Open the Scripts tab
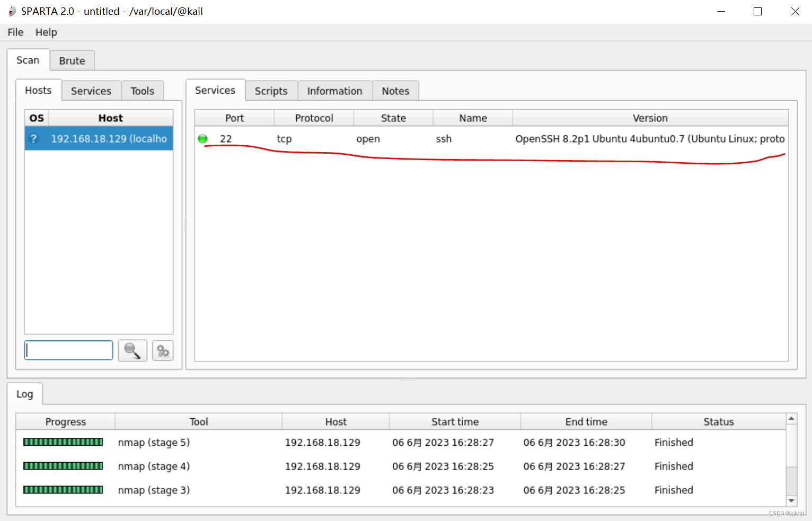The height and width of the screenshot is (521, 812). 271,91
